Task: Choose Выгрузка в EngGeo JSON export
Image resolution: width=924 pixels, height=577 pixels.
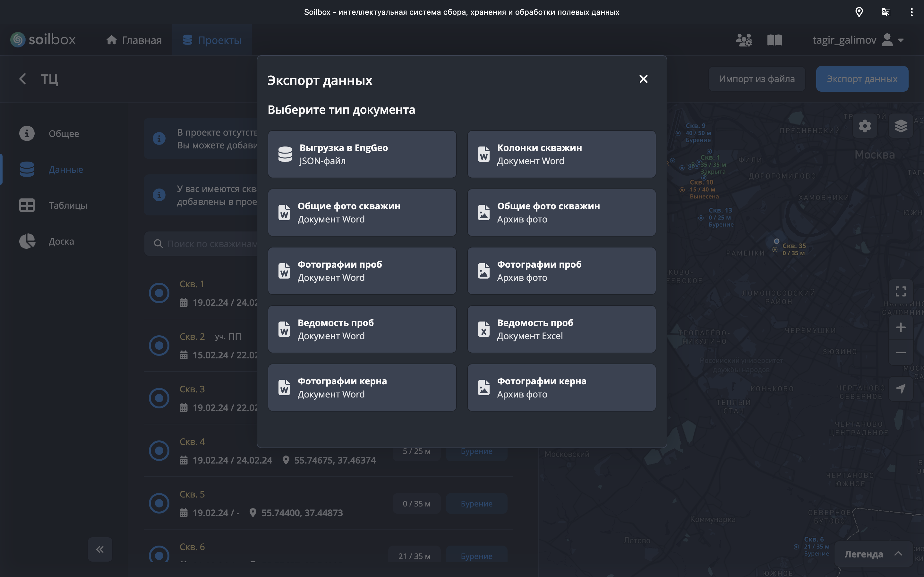Action: click(362, 154)
